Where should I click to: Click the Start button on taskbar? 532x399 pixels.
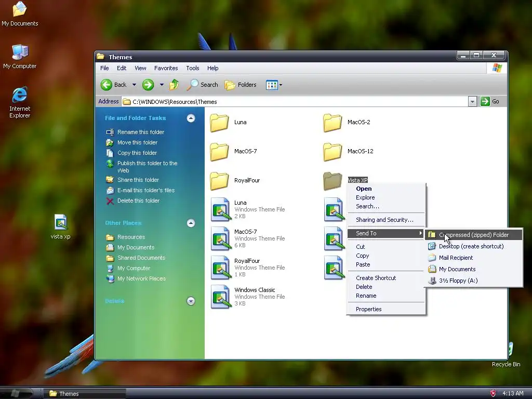16,393
